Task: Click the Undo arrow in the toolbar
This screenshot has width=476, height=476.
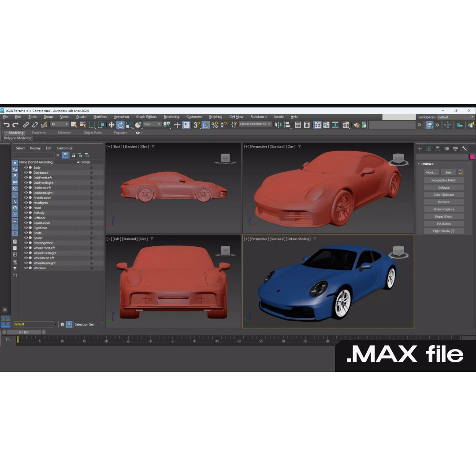Action: click(6, 125)
